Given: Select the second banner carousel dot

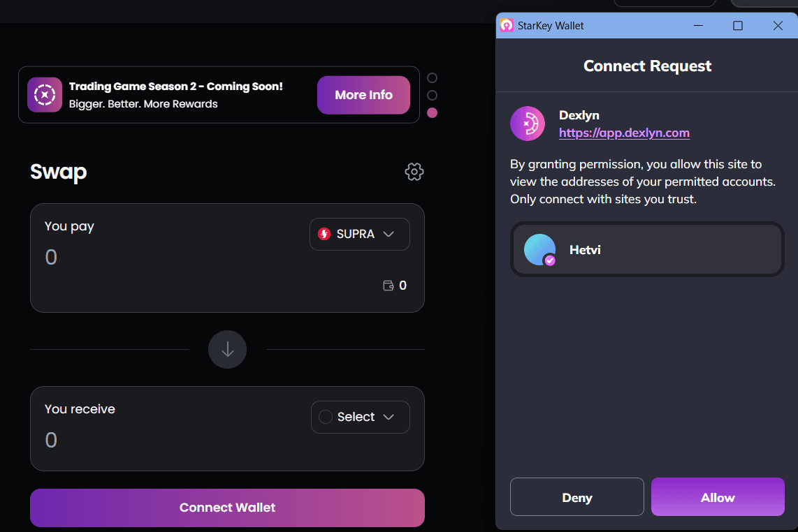Looking at the screenshot, I should click(432, 95).
